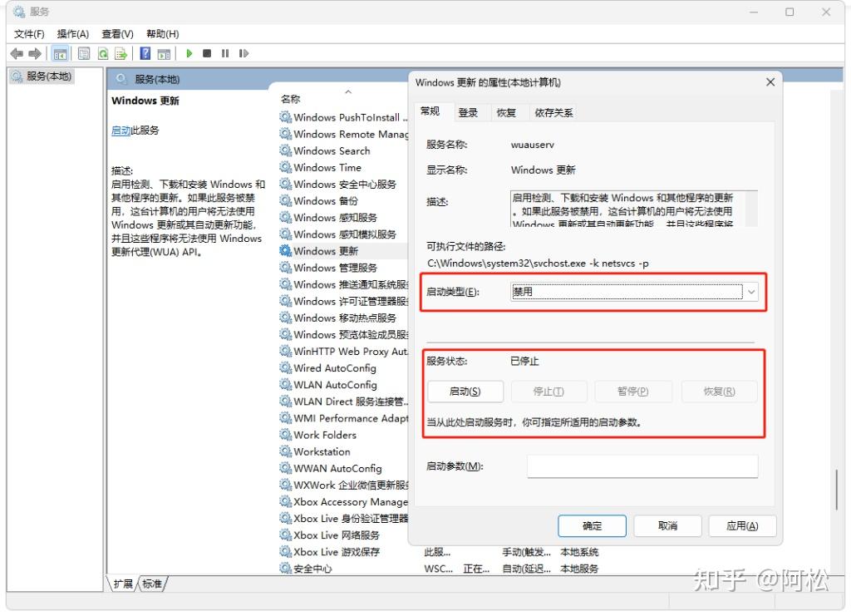Toggle the Show/Hide Console Tree icon
851x616 pixels.
pyautogui.click(x=60, y=53)
